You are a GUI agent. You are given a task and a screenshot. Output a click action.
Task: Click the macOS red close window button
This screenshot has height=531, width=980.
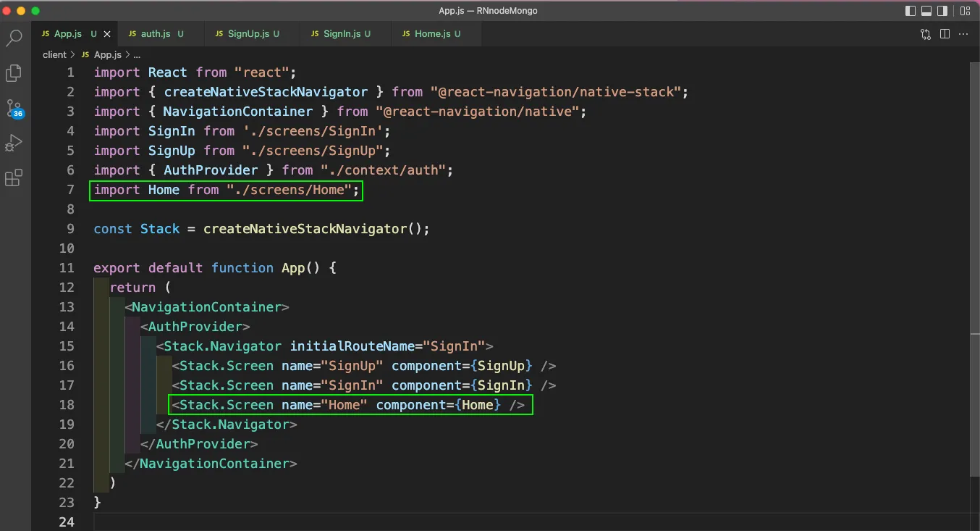[x=7, y=11]
